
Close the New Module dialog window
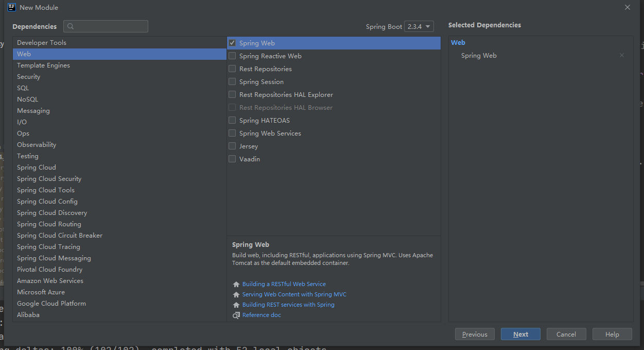[x=628, y=7]
